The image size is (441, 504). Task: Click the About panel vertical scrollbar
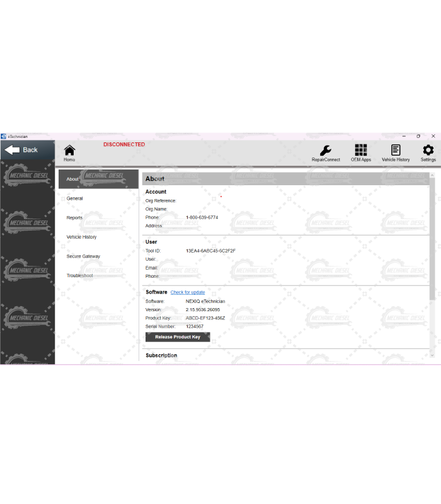(x=432, y=239)
